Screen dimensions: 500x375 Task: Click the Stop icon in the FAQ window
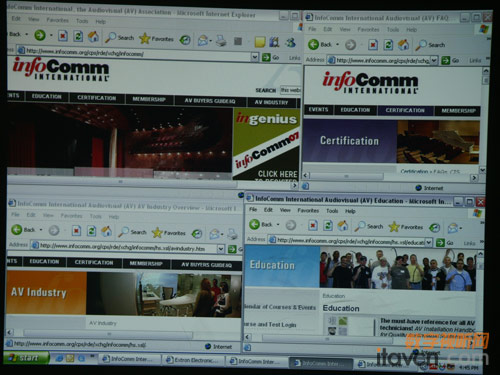click(373, 45)
